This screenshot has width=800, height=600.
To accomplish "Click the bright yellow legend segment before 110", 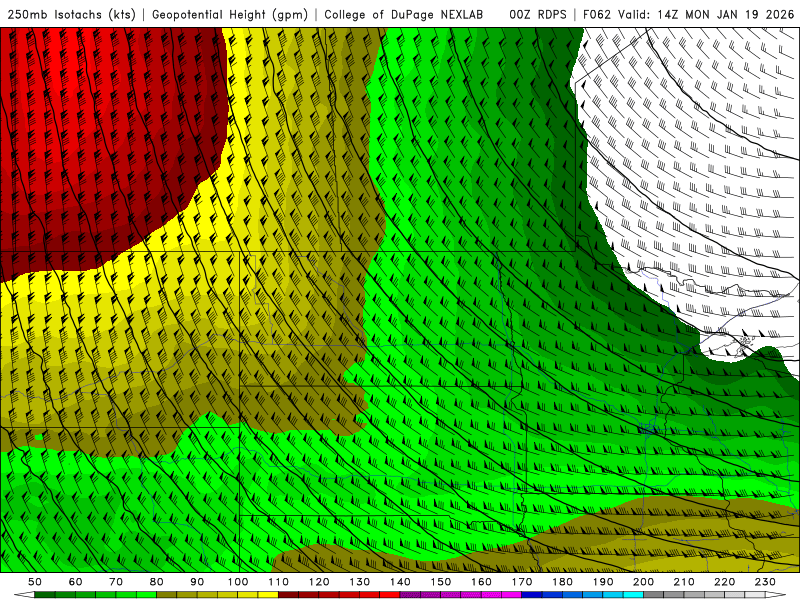I will tap(268, 595).
